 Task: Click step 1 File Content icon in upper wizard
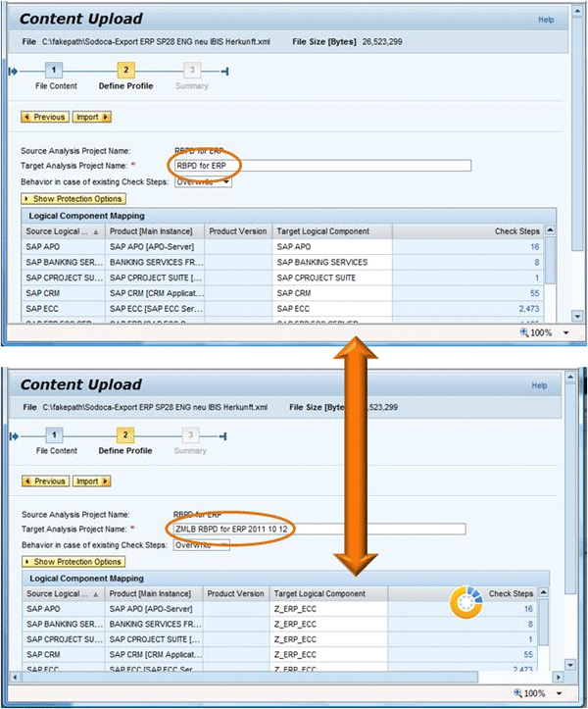pyautogui.click(x=55, y=71)
